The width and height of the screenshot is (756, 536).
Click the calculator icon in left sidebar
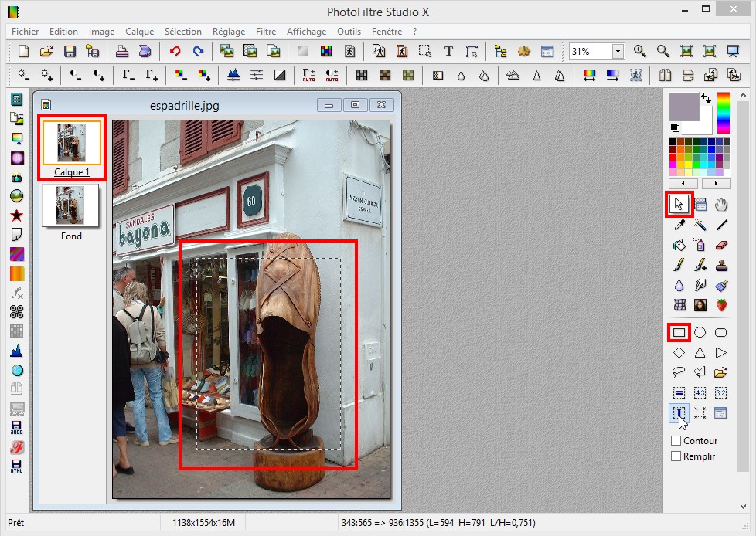point(16,99)
